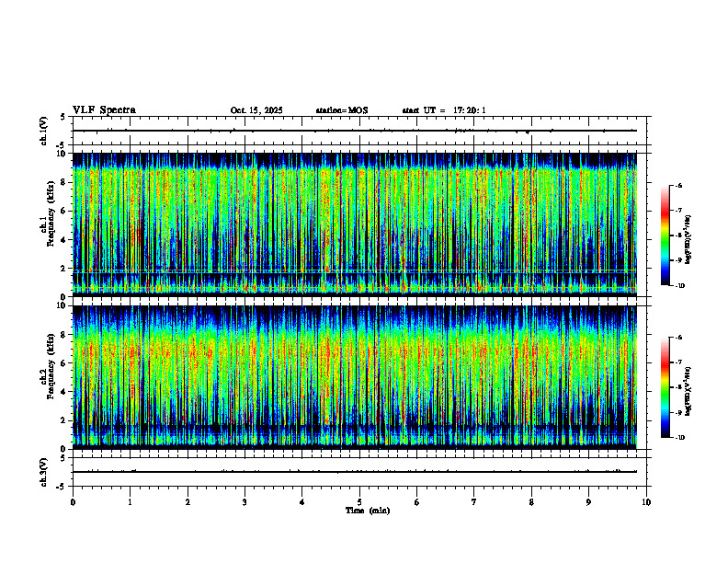Click the "9" minute tick label
The image size is (728, 563).
[x=588, y=502]
